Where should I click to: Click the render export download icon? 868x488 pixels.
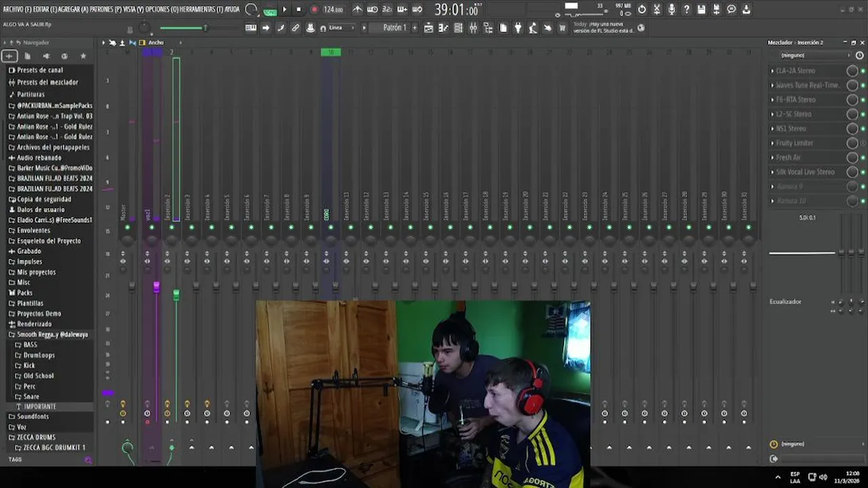click(746, 9)
